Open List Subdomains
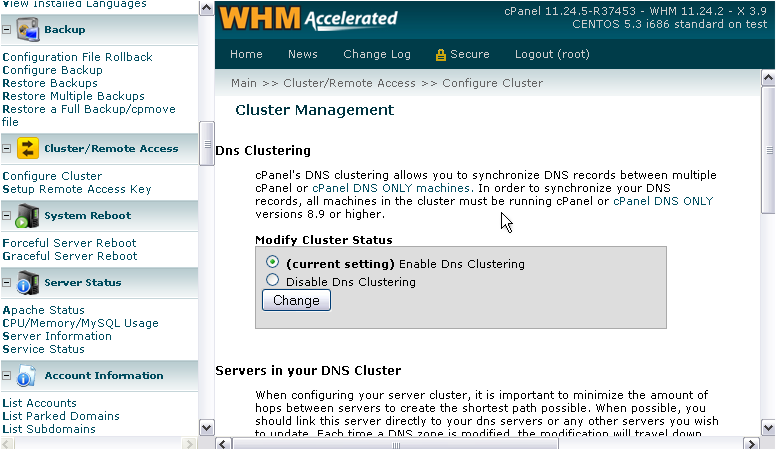 [x=49, y=429]
